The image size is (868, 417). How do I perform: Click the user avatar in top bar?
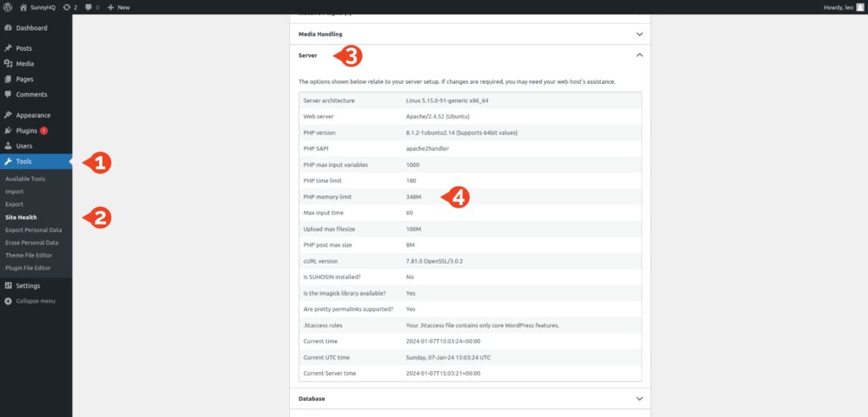860,7
